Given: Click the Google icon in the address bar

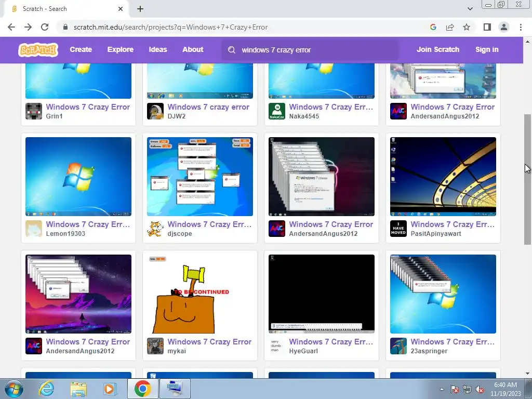Looking at the screenshot, I should 433,27.
